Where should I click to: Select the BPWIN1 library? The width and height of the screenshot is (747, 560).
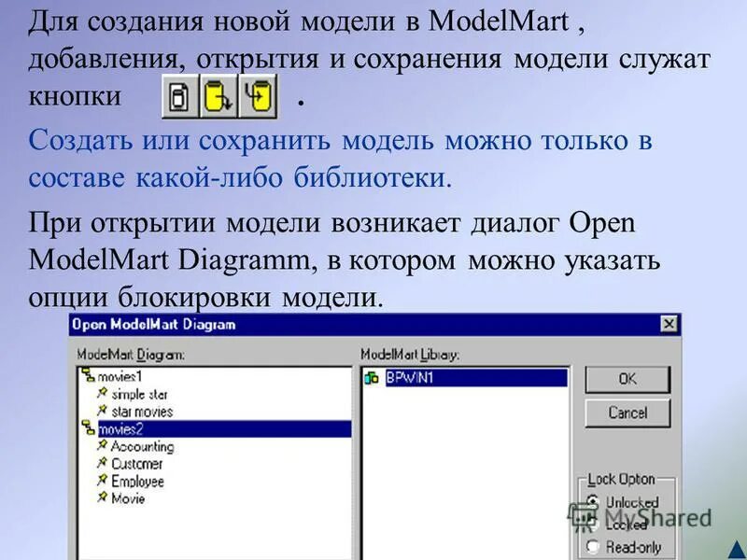(x=476, y=378)
